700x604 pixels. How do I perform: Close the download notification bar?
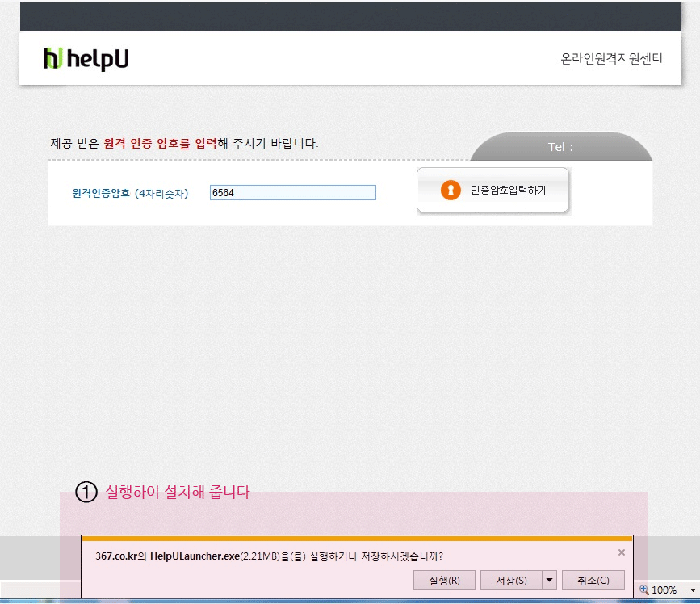pyautogui.click(x=621, y=552)
